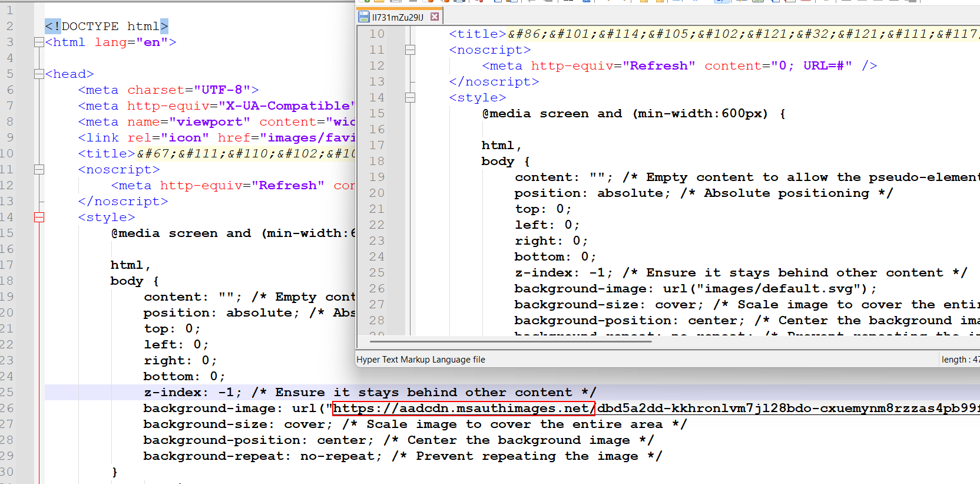
Task: Click 'Hyper Text Markup Language file' status text
Action: [x=421, y=360]
